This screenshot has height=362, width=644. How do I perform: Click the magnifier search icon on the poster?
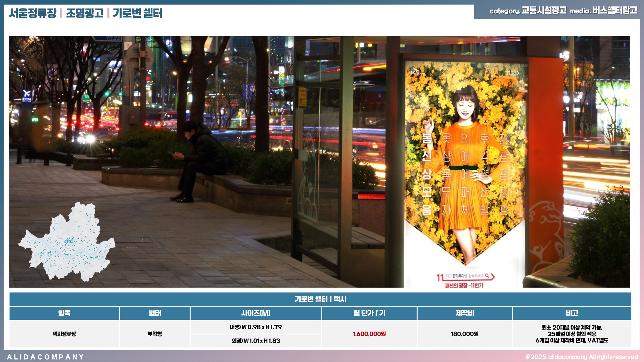coord(487,276)
